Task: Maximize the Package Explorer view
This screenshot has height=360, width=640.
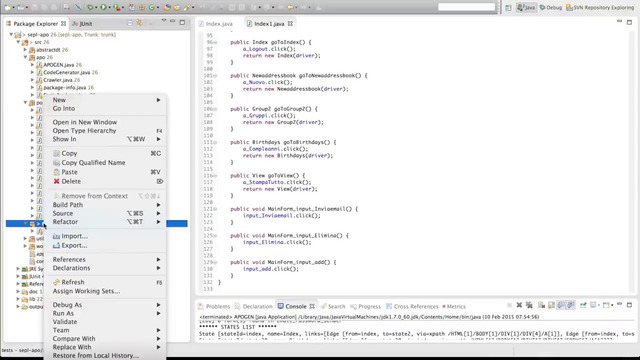Action: [182, 22]
